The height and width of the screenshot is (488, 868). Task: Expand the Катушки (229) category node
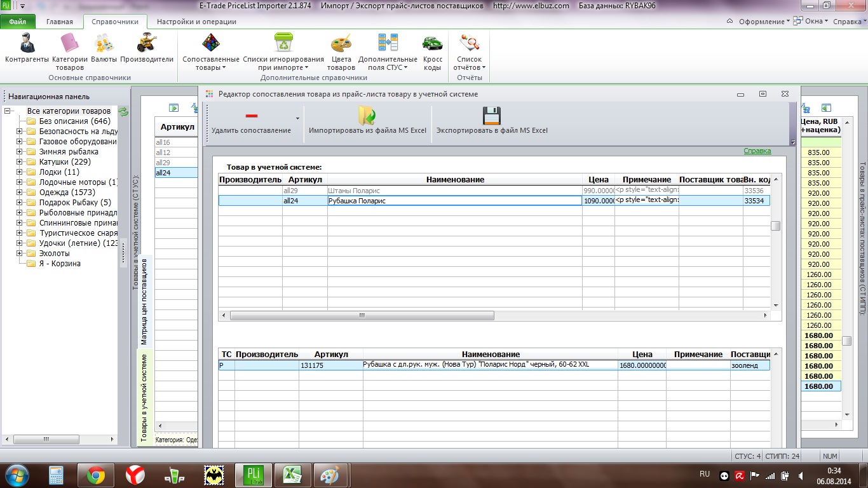tap(19, 161)
